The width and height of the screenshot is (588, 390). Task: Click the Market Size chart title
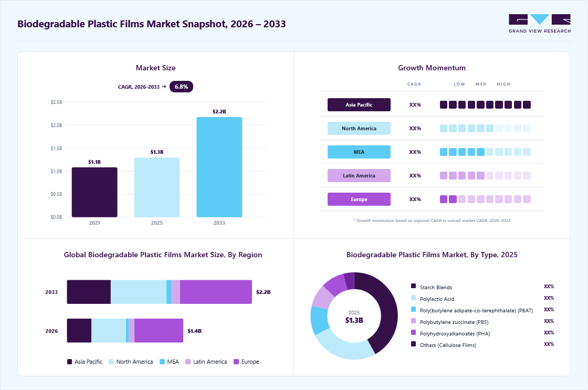click(x=155, y=68)
